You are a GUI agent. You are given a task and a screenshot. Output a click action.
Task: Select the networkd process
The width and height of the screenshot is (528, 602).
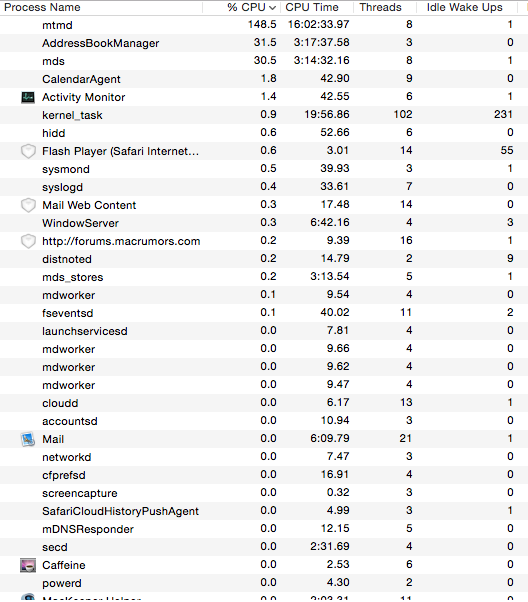click(66, 457)
